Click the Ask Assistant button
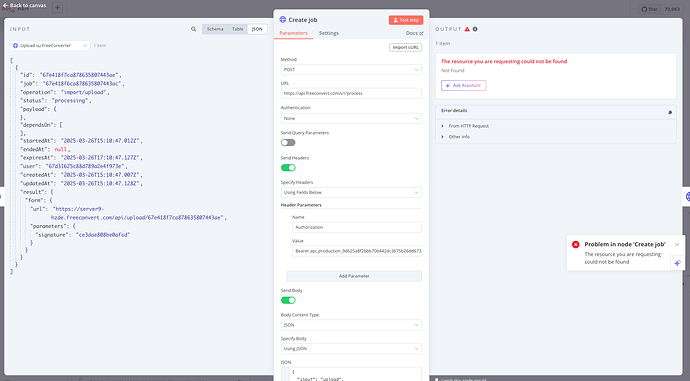690x381 pixels. point(463,85)
